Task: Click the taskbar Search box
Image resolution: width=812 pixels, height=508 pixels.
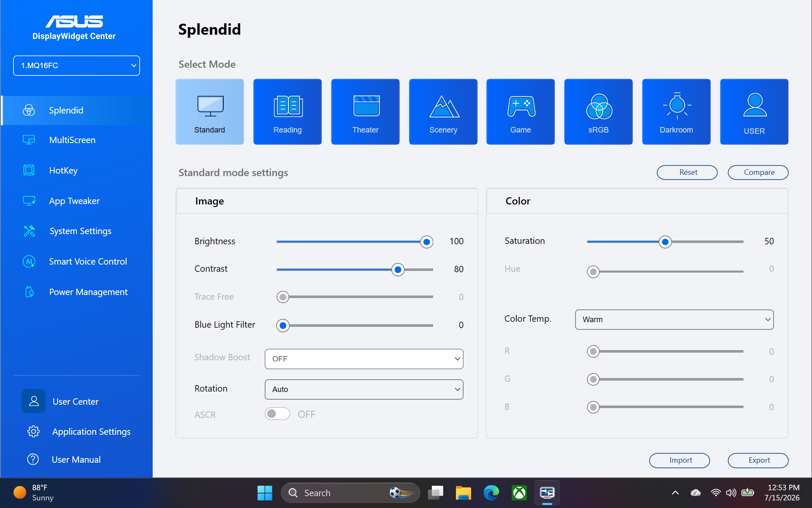Action: pyautogui.click(x=351, y=493)
